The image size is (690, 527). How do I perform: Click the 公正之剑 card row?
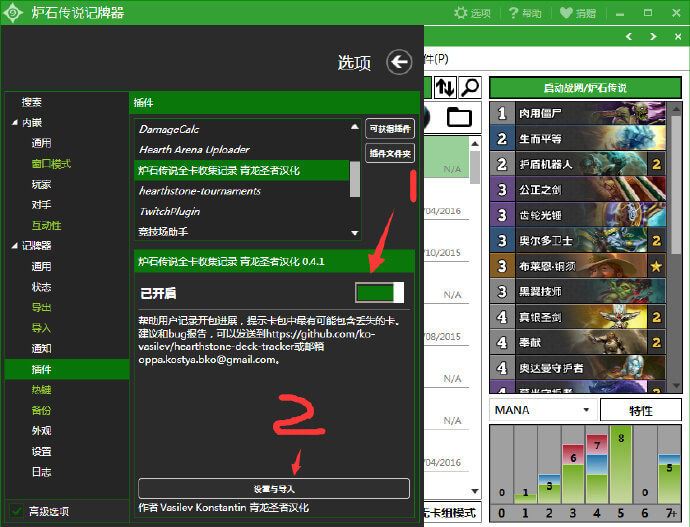point(578,190)
